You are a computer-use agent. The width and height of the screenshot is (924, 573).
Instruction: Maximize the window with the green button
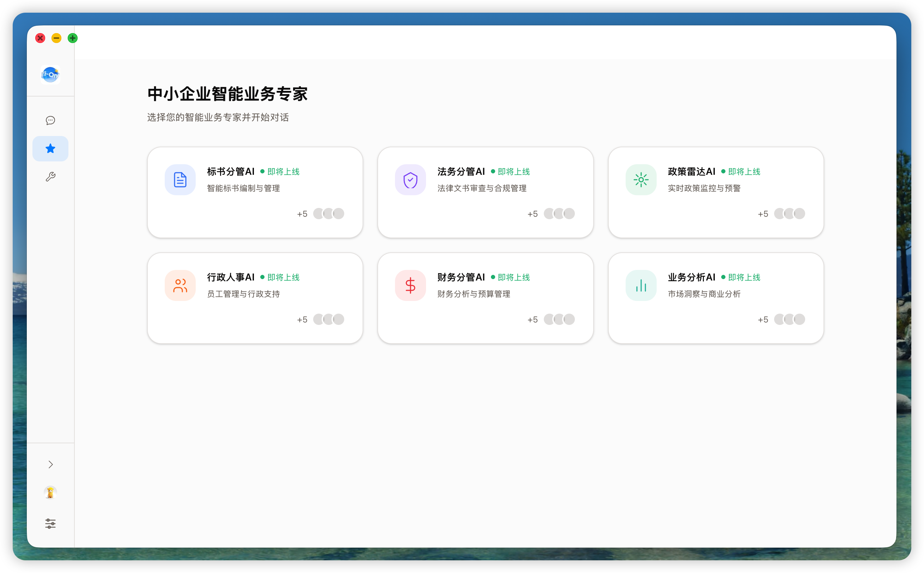tap(73, 38)
